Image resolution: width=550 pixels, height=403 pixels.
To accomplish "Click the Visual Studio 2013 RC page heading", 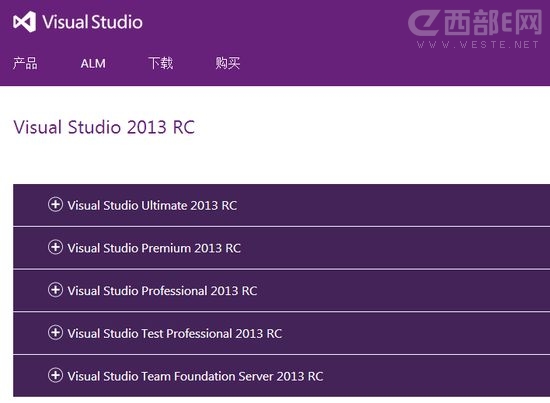I will (104, 127).
